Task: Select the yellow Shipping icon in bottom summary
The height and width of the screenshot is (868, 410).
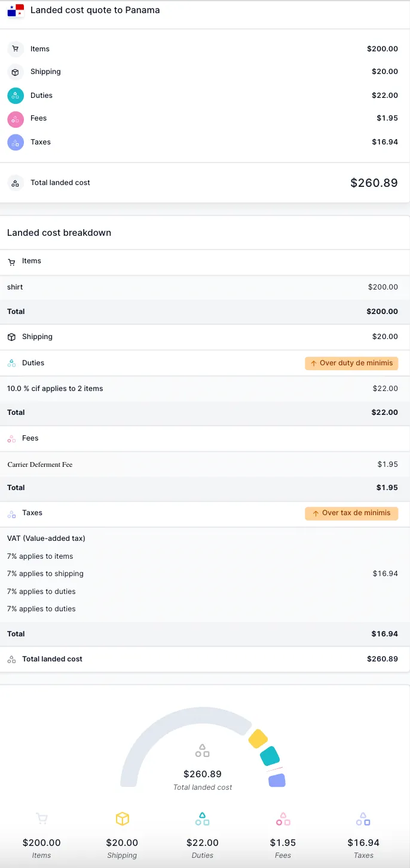Action: tap(122, 819)
